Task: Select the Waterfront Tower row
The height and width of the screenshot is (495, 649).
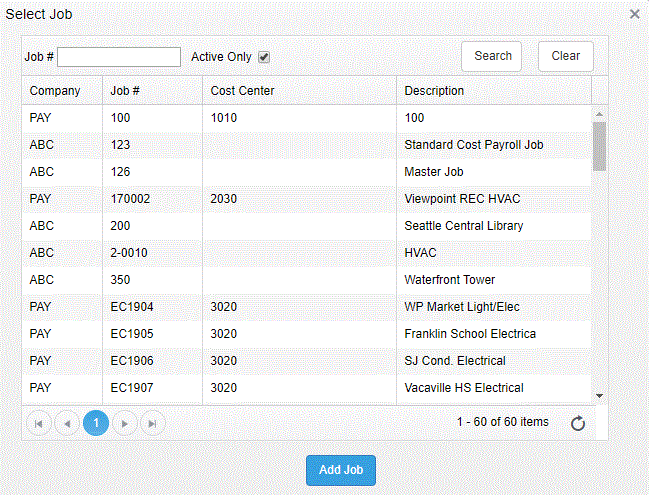Action: coord(306,280)
